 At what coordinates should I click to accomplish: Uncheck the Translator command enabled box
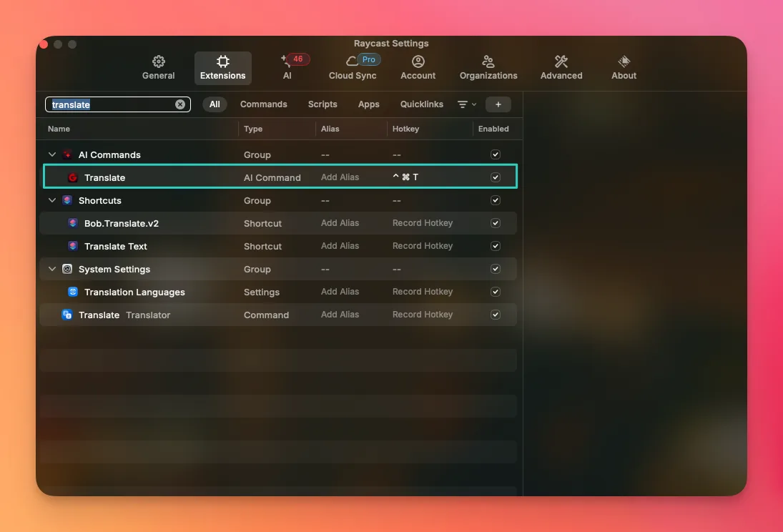(496, 315)
